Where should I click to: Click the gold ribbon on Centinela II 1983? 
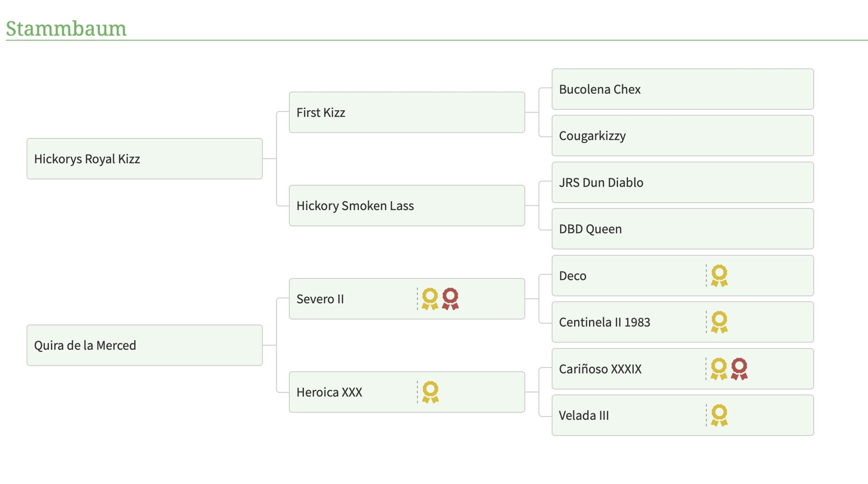point(719,322)
